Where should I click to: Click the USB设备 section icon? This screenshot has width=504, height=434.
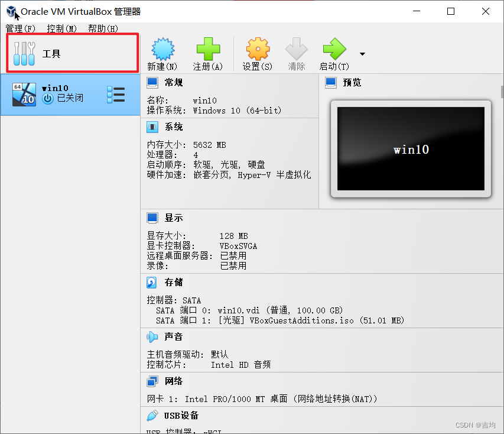(x=152, y=415)
